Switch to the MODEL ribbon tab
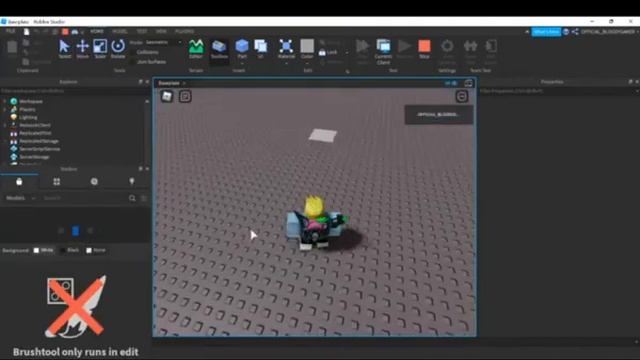 (x=120, y=31)
